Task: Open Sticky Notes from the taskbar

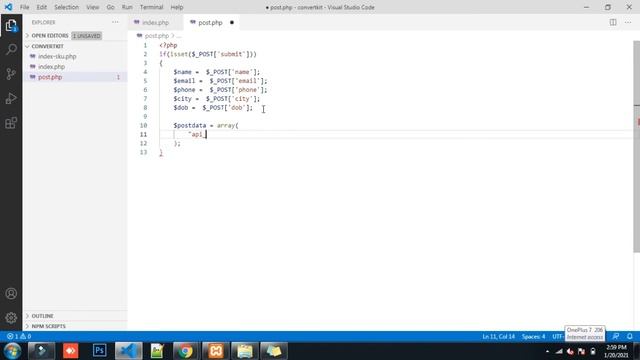Action: coord(274,351)
